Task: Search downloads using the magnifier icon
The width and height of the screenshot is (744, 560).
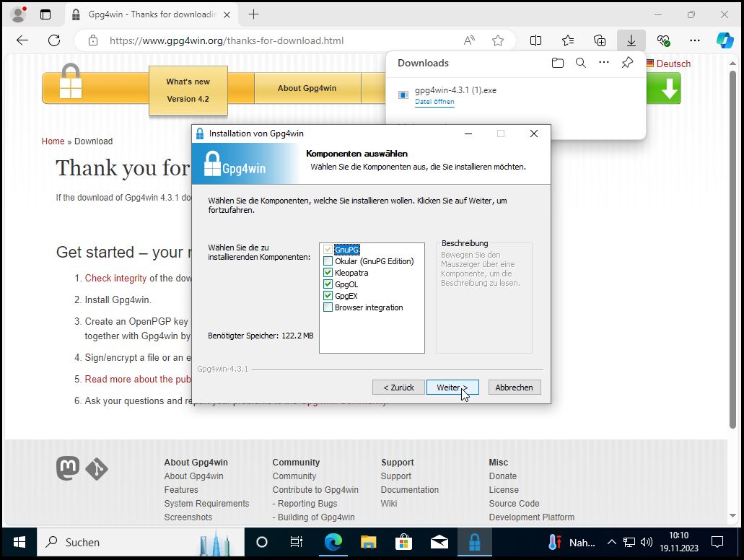Action: click(581, 63)
